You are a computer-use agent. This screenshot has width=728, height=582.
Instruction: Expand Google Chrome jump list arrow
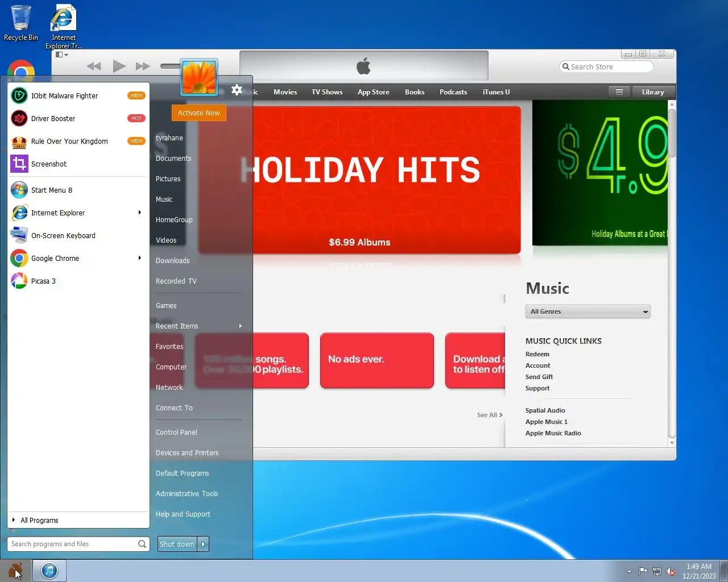tap(140, 258)
